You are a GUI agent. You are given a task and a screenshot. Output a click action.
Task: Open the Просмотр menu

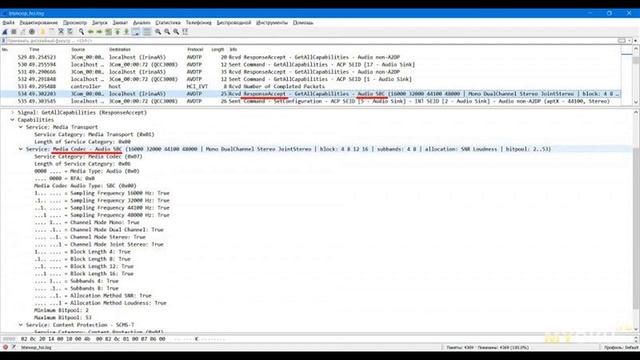75,23
